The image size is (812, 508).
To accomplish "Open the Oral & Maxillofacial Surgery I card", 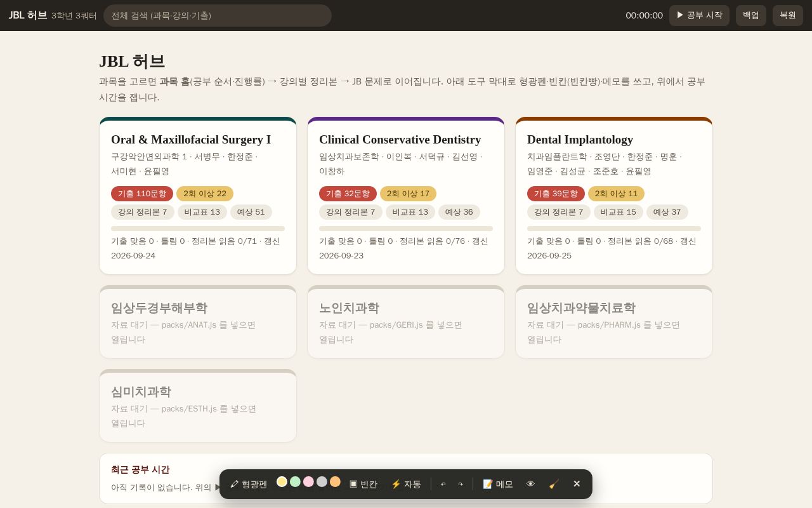I will (x=198, y=196).
